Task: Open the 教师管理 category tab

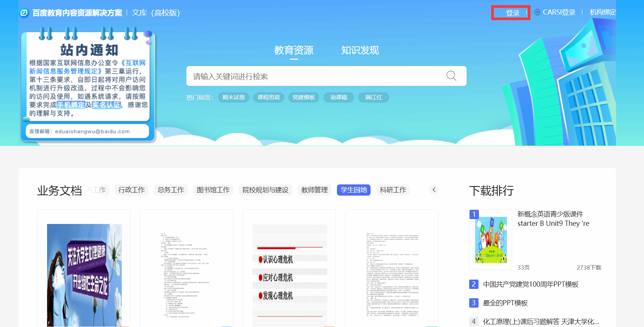Action: 314,190
